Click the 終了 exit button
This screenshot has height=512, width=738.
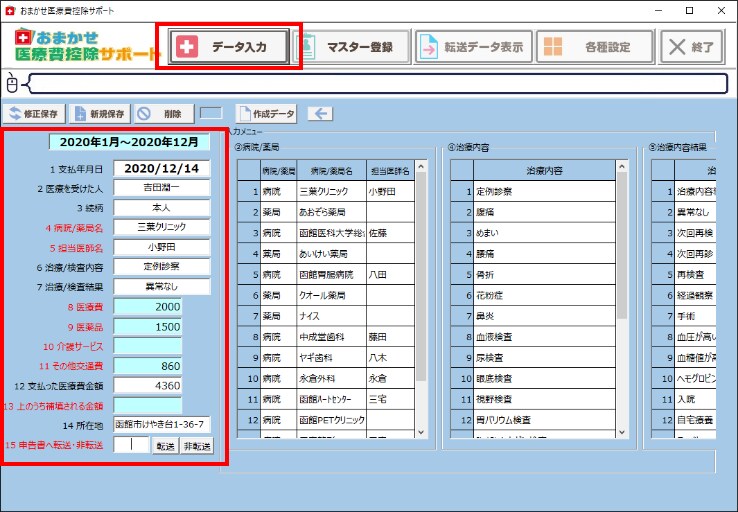[691, 47]
